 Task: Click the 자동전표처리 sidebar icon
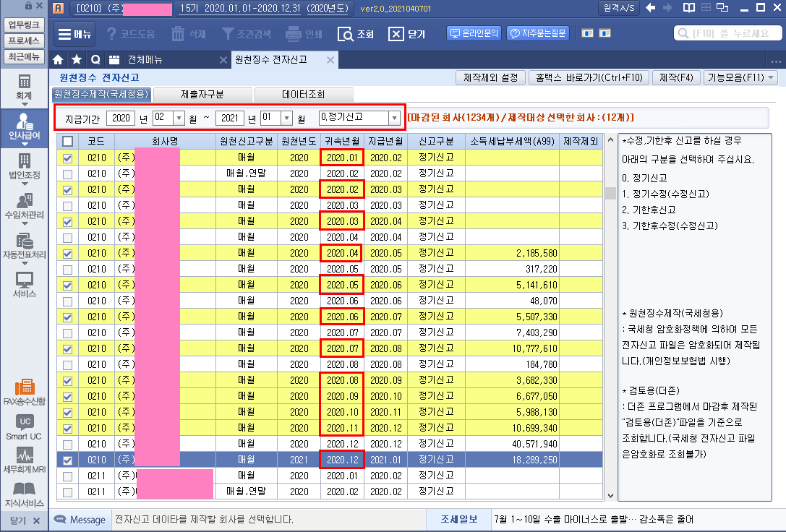tap(24, 246)
